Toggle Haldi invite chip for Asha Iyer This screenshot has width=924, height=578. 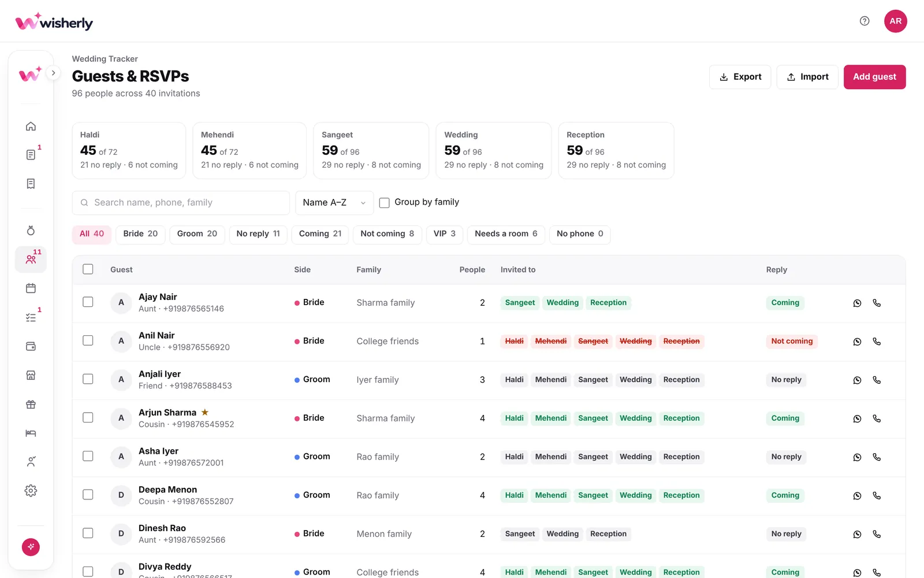pos(514,457)
